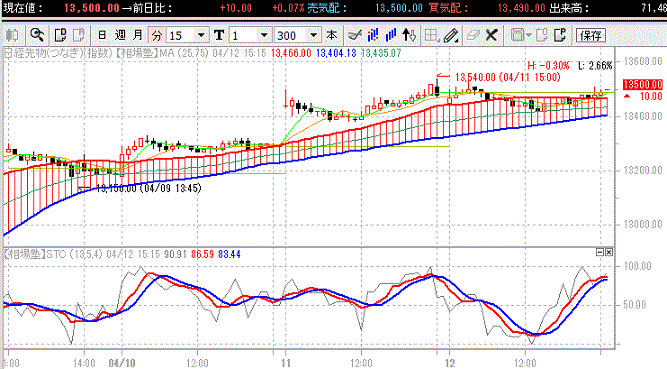Click the magnifier zoom tool
Viewport: 667px width, 369px height.
click(37, 35)
